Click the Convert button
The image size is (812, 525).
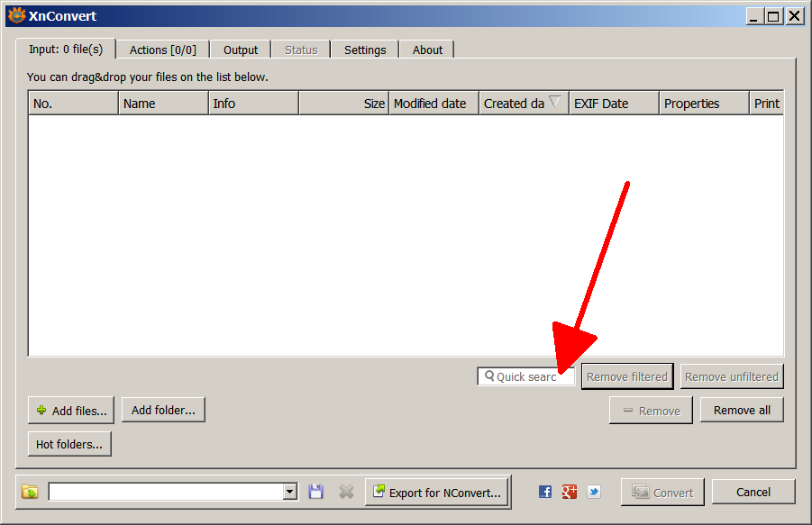click(x=662, y=493)
